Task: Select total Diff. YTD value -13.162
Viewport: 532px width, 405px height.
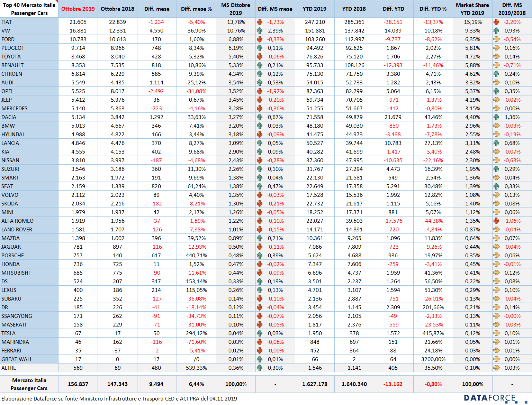Action: (x=393, y=384)
